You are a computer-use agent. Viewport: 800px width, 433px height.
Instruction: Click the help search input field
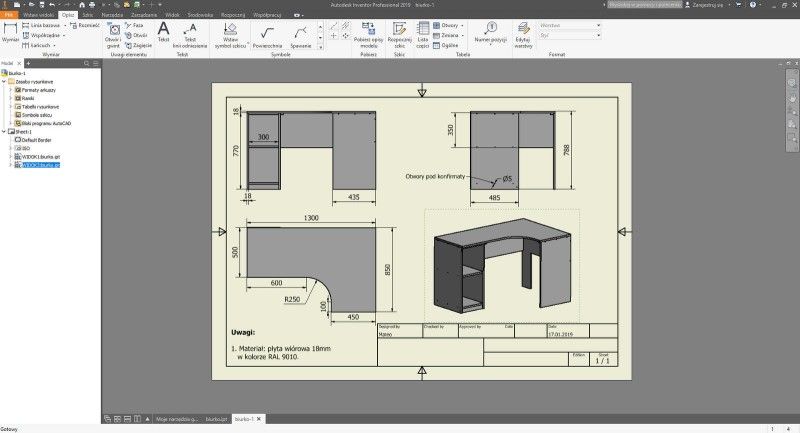click(645, 5)
